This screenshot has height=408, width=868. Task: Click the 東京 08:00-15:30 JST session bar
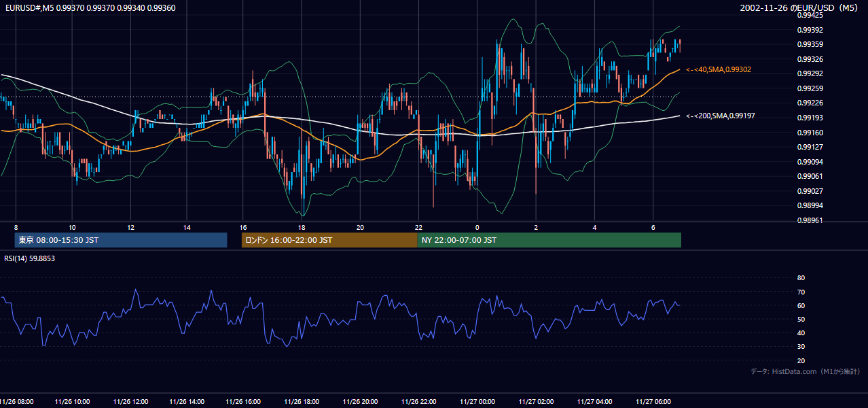click(x=121, y=240)
